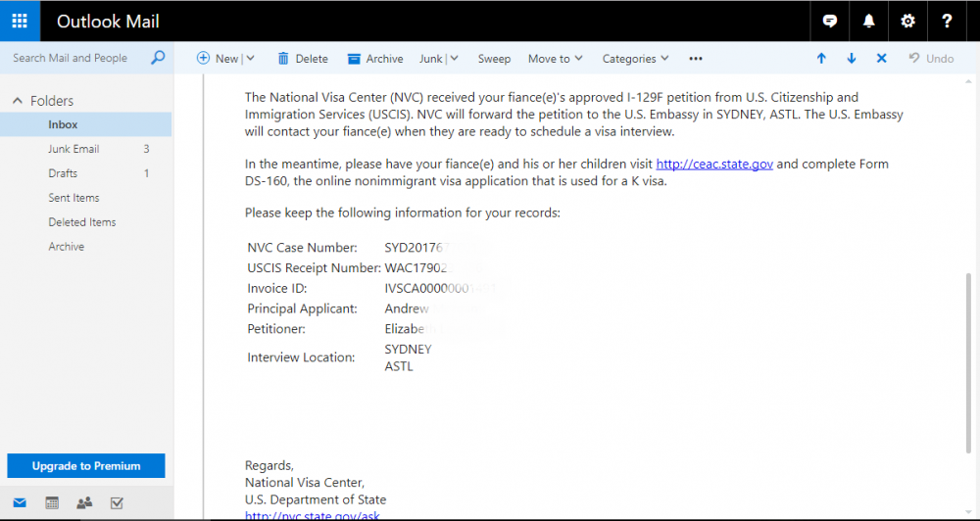Mark the message as Junk
This screenshot has height=521, width=980.
point(430,59)
